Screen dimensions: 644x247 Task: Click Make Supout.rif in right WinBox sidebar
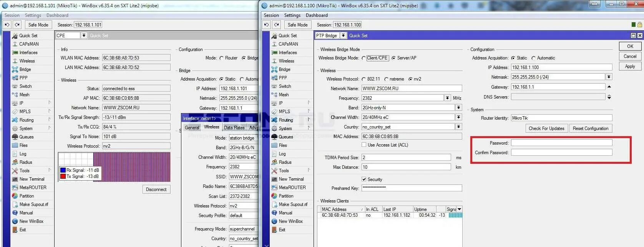click(x=293, y=204)
